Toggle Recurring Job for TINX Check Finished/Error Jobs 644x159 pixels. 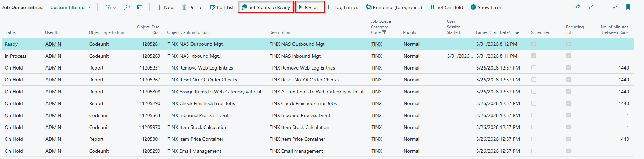(568, 103)
